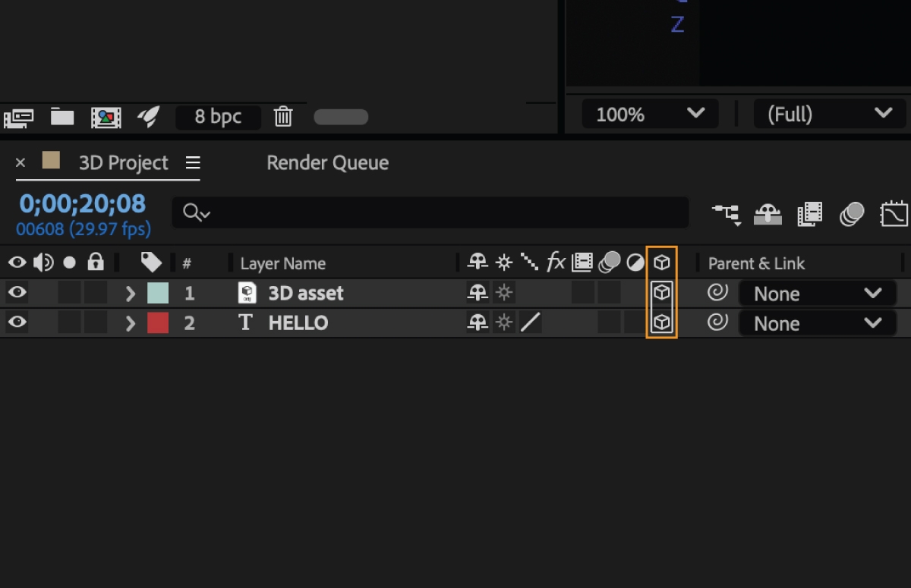Open Parent dropdown for 3D asset layer

(817, 294)
